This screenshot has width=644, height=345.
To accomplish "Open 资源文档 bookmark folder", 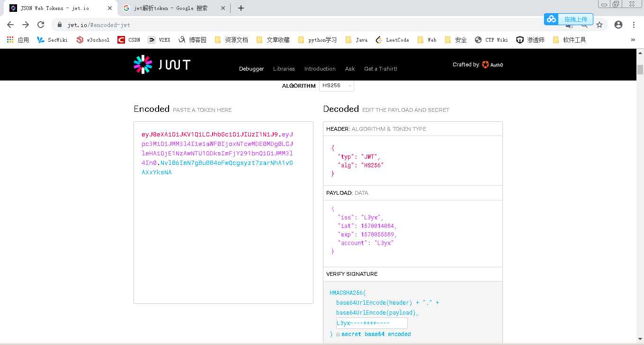I will 232,40.
